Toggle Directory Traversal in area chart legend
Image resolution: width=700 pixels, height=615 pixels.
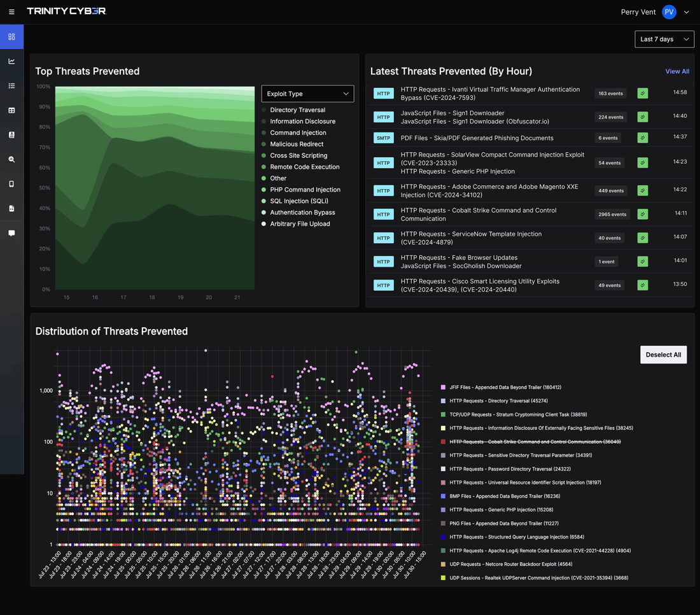pyautogui.click(x=293, y=110)
